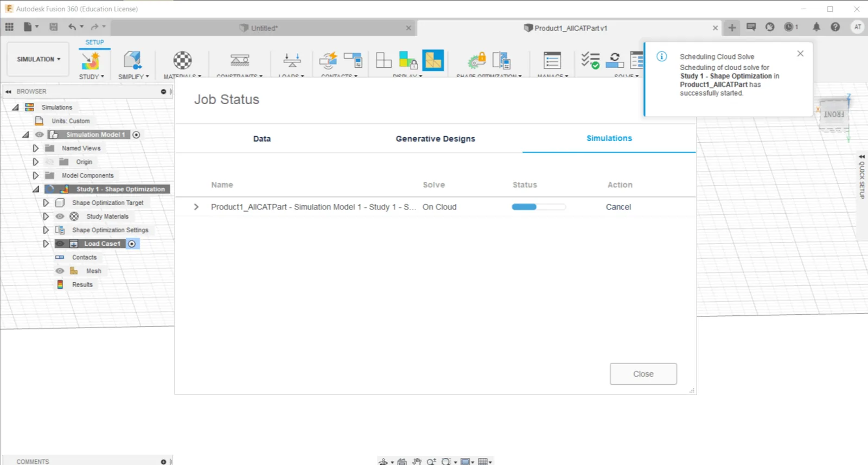Click the Study Materials checkered sphere icon

[x=182, y=60]
